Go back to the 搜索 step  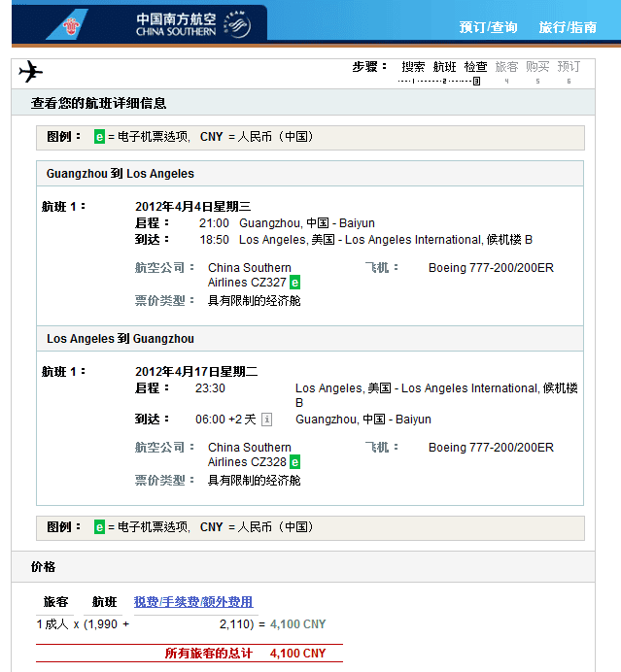[x=413, y=67]
